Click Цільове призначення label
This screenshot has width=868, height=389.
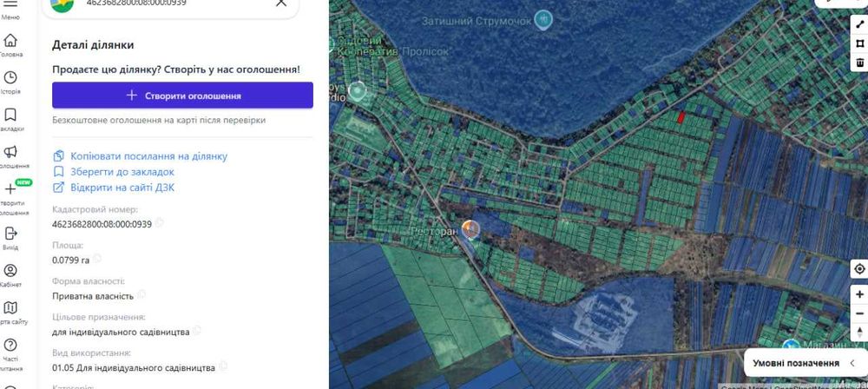point(99,317)
